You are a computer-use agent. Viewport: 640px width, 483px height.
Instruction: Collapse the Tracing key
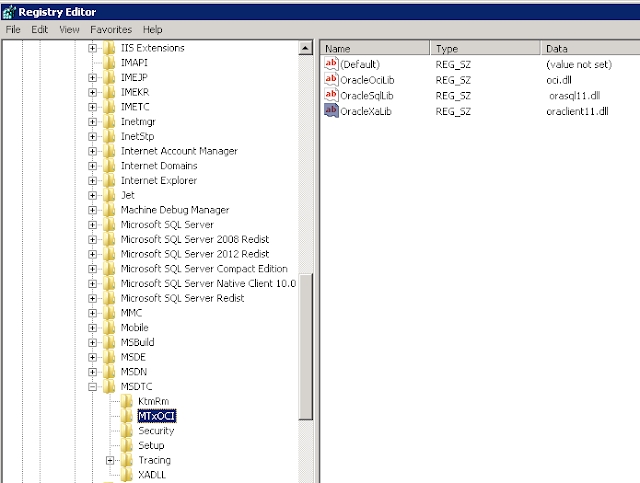[110, 460]
